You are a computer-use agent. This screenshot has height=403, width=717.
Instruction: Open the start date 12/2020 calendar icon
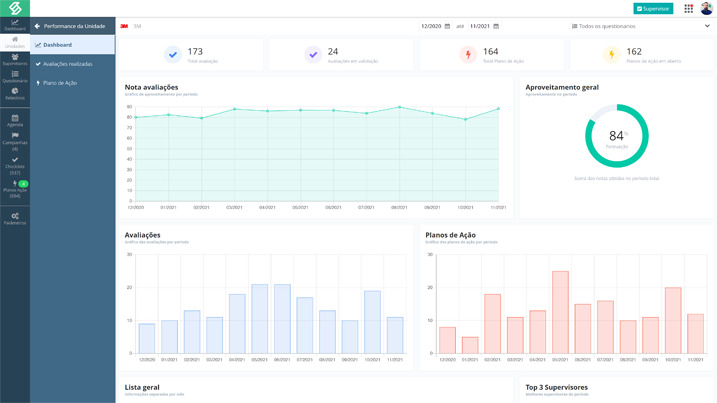point(447,26)
